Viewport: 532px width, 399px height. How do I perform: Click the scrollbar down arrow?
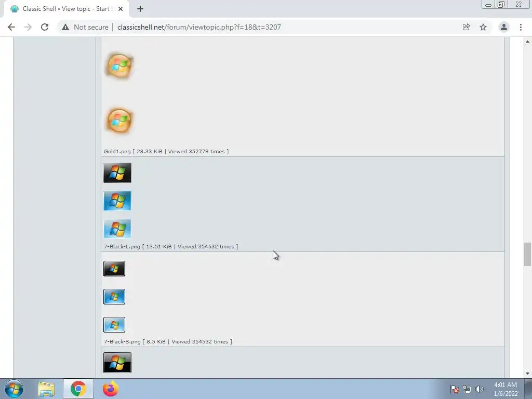[x=527, y=374]
